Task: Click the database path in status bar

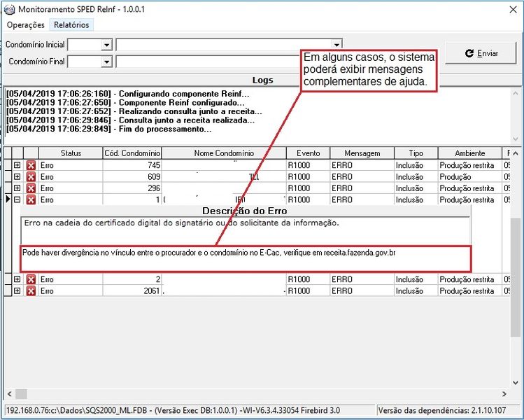Action: [x=173, y=410]
